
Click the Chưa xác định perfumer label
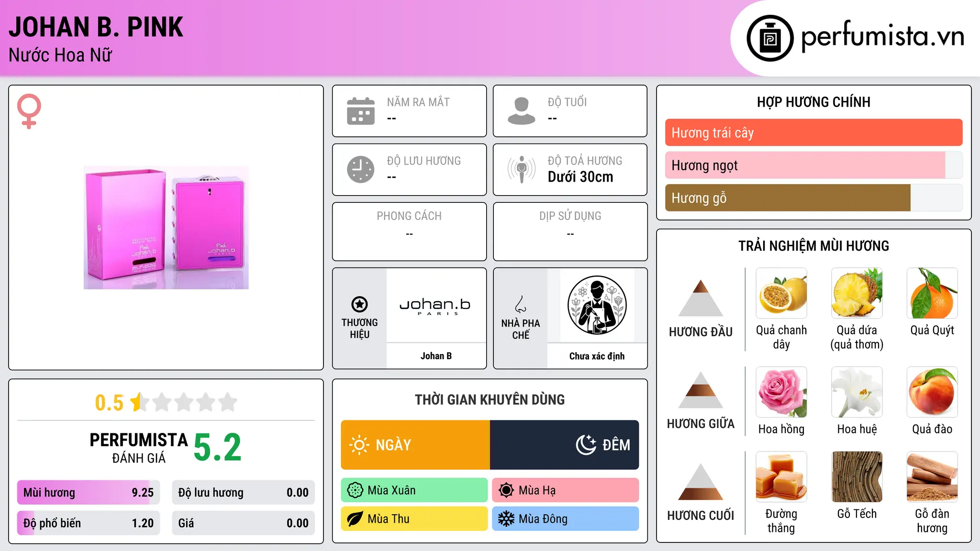597,356
